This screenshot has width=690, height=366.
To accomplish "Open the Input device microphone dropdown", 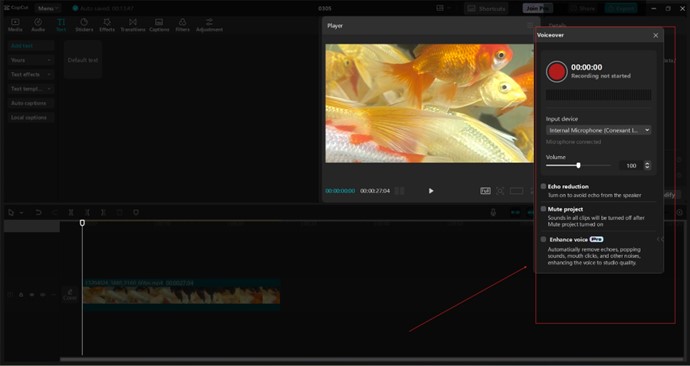I will coord(598,130).
